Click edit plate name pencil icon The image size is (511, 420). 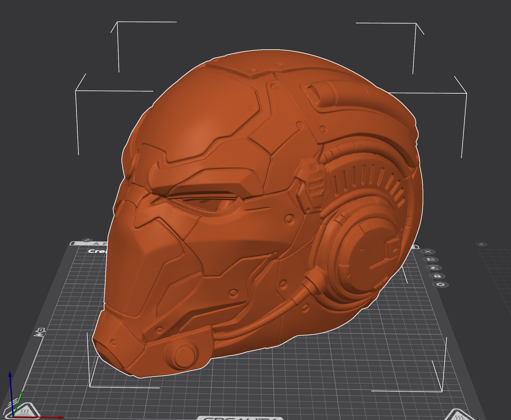(x=87, y=240)
